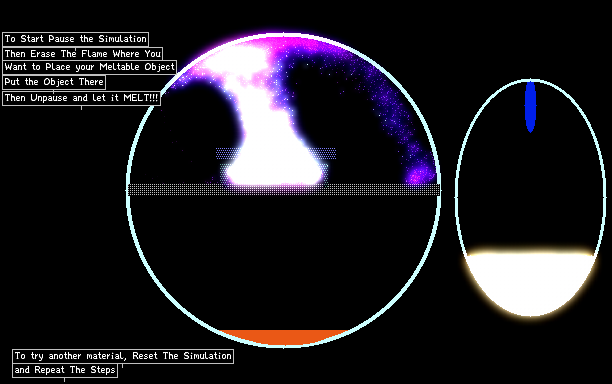Click the 'Want to Place your Meltable Object' sign
The height and width of the screenshot is (384, 612).
pos(89,67)
